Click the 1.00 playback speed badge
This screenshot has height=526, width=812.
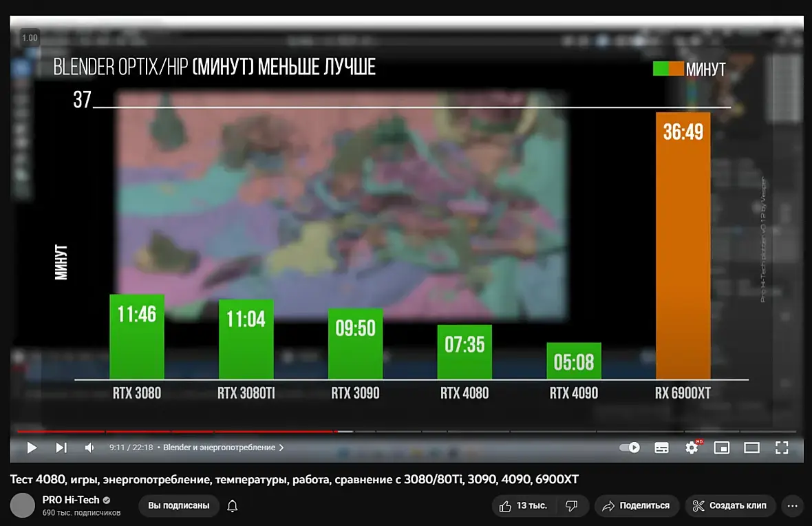(30, 38)
